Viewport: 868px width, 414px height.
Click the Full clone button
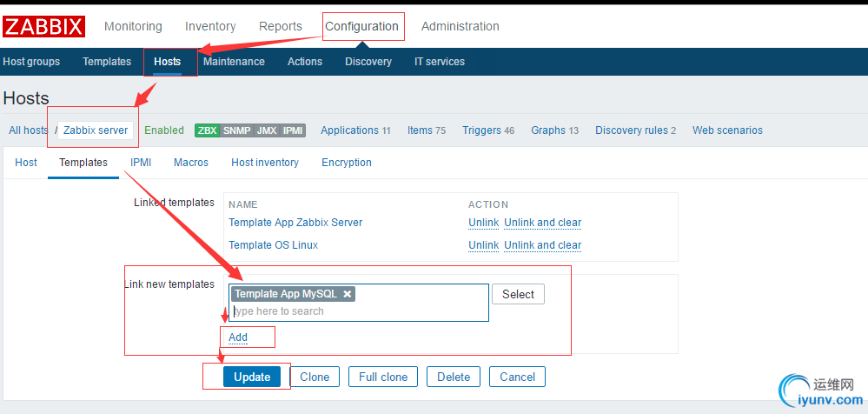[383, 377]
